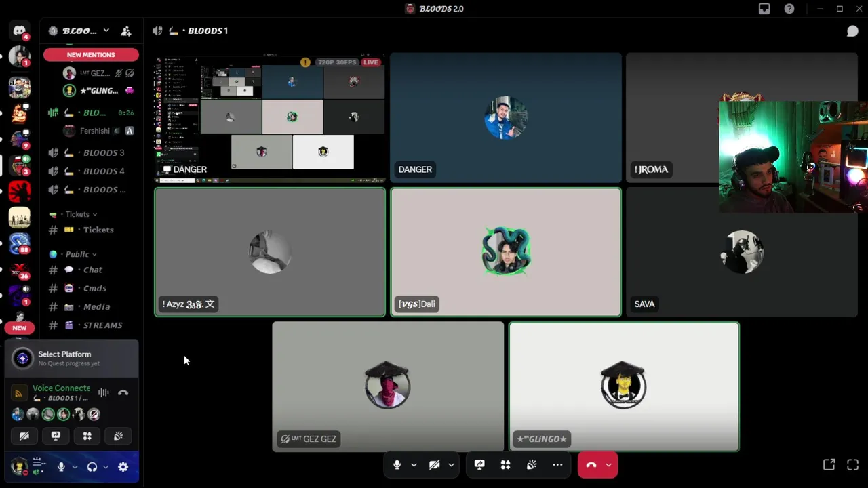Open input device options chevron in user panel

click(x=75, y=467)
